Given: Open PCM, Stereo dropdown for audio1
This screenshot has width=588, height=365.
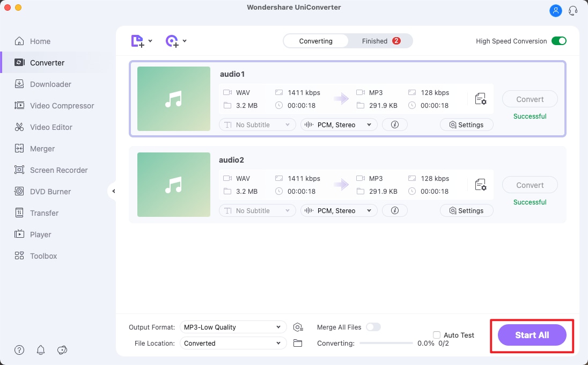Looking at the screenshot, I should click(339, 125).
